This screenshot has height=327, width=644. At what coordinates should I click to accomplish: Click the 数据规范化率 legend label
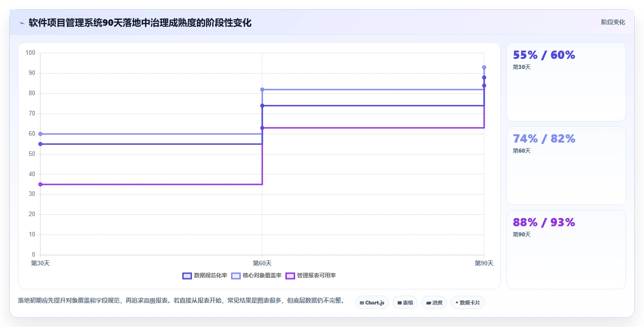click(210, 276)
